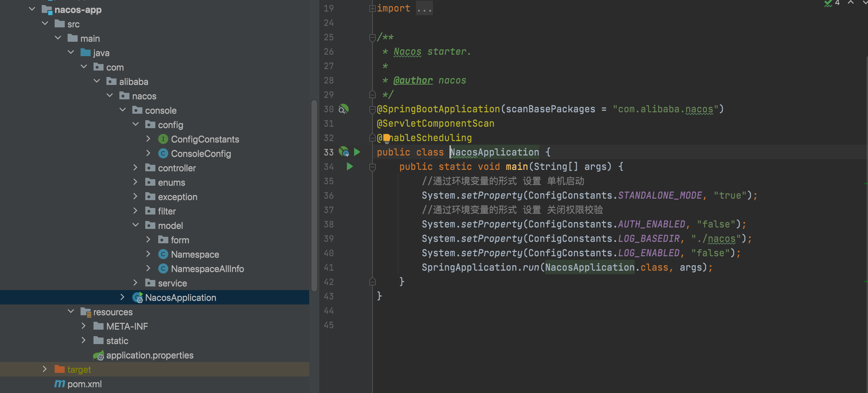Click the controller package icon
Image resolution: width=868 pixels, height=393 pixels.
(x=150, y=168)
